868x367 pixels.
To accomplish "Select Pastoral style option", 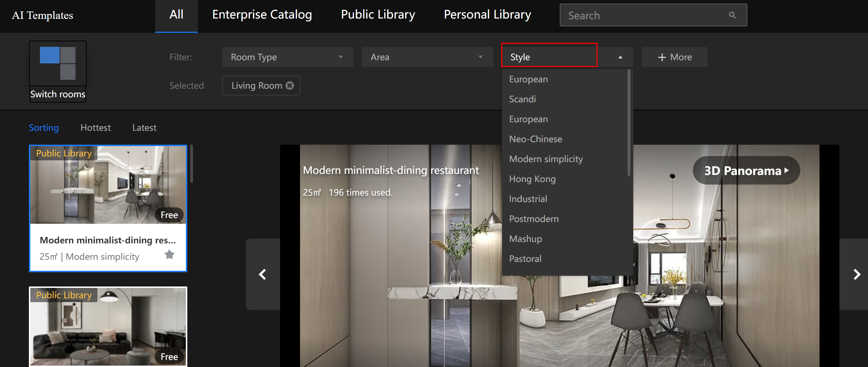I will click(564, 259).
